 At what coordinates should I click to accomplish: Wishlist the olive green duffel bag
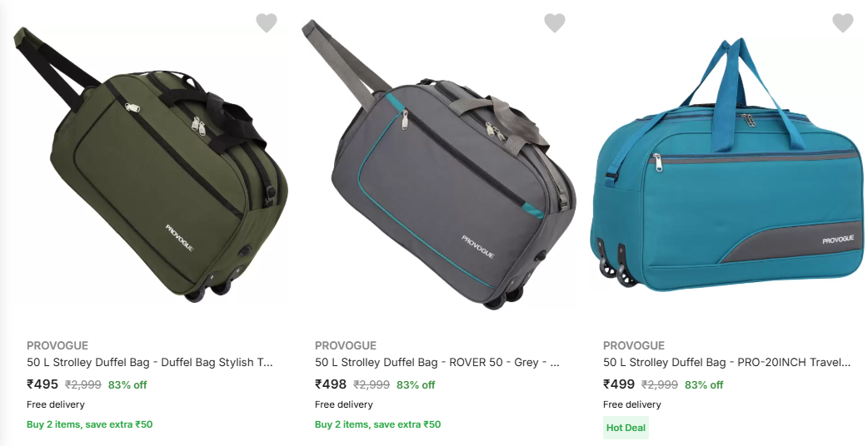[x=267, y=22]
